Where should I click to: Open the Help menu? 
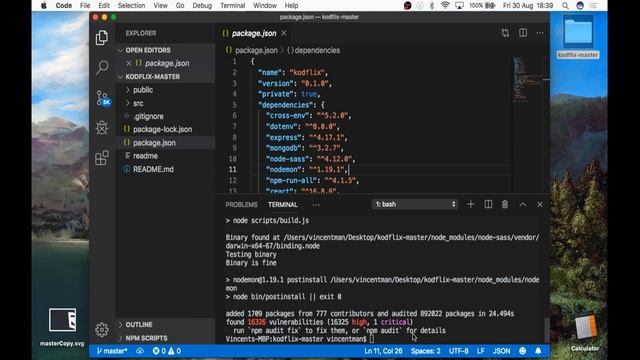coord(291,6)
